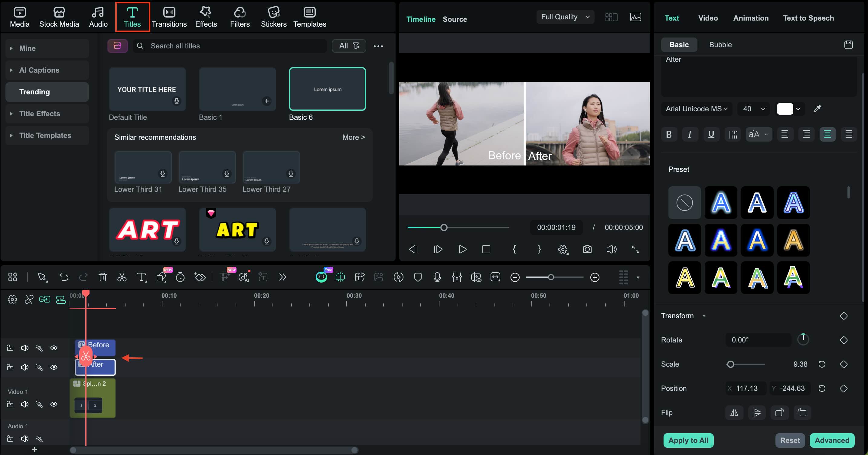The width and height of the screenshot is (868, 455).
Task: Click the undo arrow in timeline toolbar
Action: coord(64,277)
